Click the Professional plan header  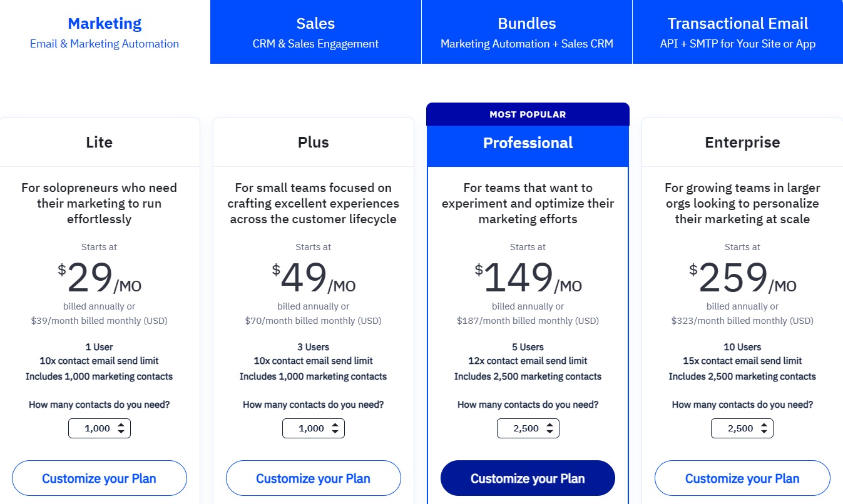pyautogui.click(x=528, y=143)
